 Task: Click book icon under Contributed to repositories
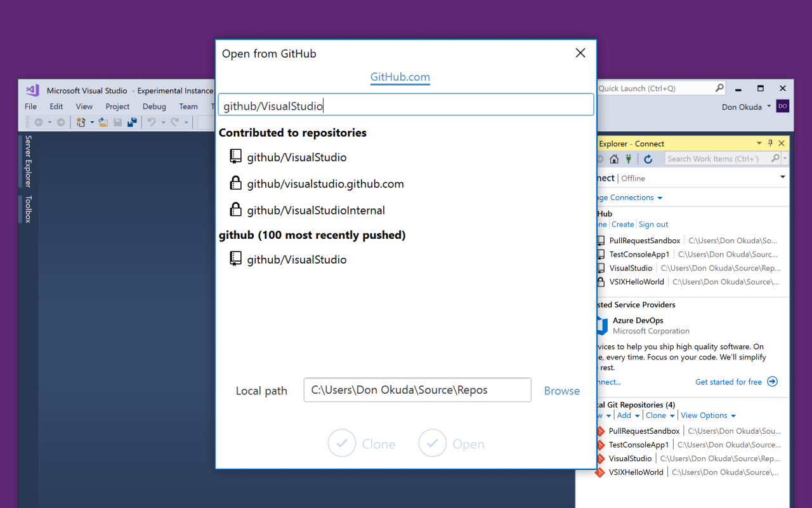[x=235, y=157]
